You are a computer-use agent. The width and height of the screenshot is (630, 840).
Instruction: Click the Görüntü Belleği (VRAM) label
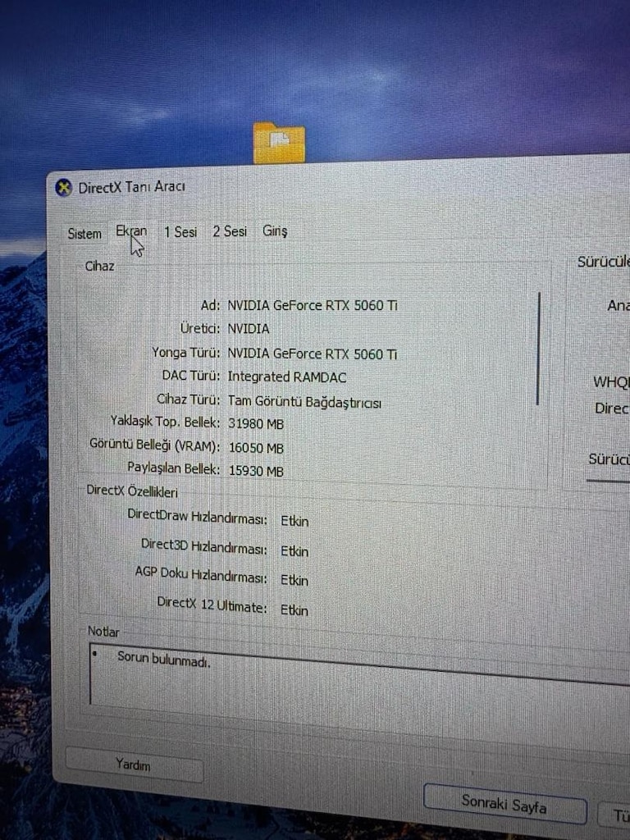[155, 445]
